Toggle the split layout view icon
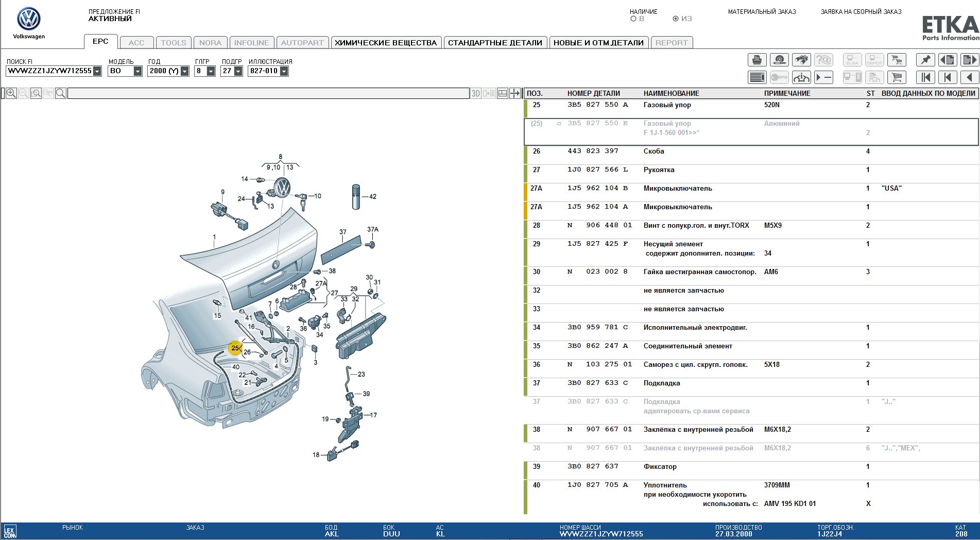This screenshot has height=540, width=980. click(502, 93)
